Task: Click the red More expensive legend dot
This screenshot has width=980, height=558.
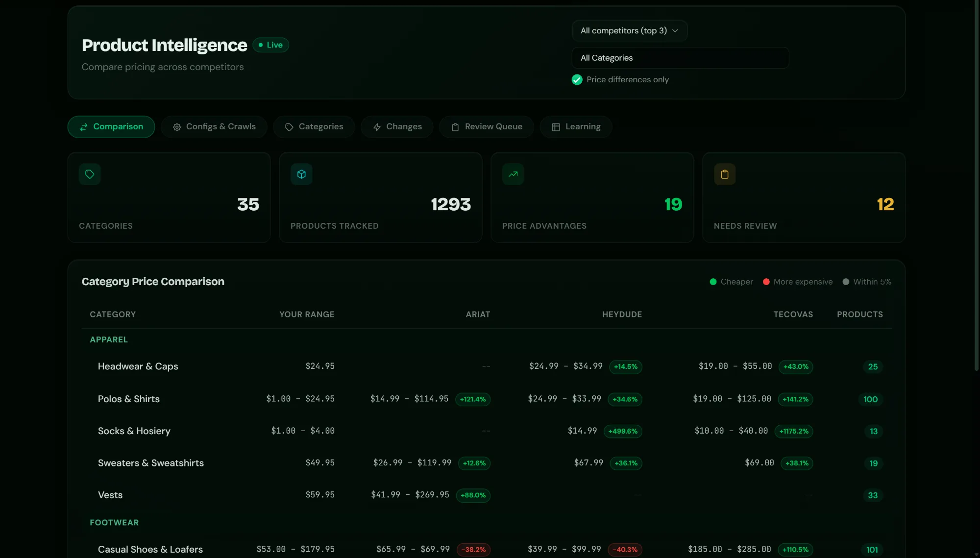Action: point(766,282)
